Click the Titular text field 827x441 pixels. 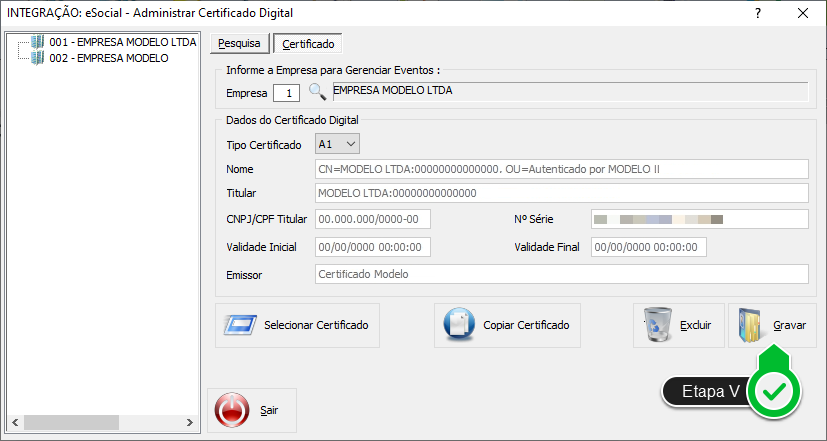tap(560, 193)
